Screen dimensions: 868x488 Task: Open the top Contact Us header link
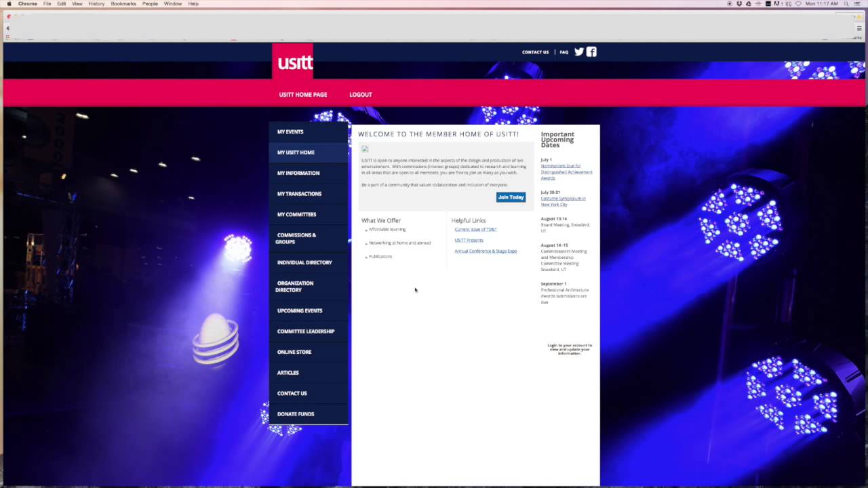click(535, 52)
